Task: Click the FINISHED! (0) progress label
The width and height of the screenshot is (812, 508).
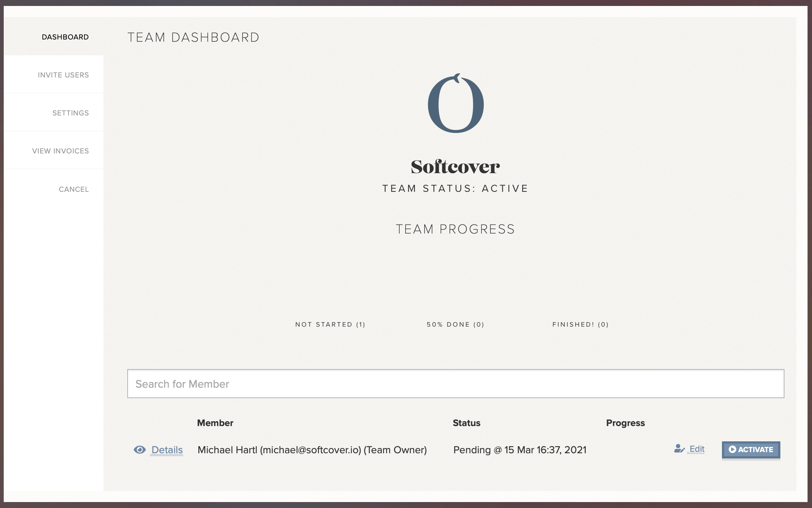Action: 580,324
